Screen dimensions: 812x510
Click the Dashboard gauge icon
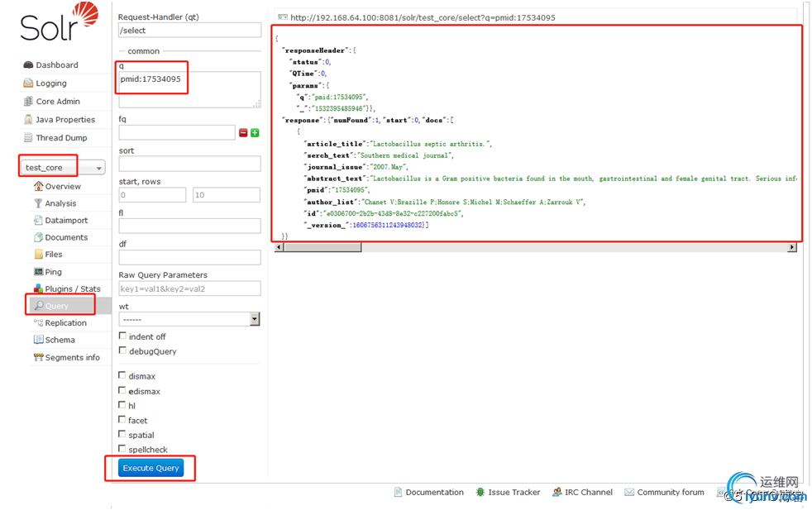(x=28, y=64)
